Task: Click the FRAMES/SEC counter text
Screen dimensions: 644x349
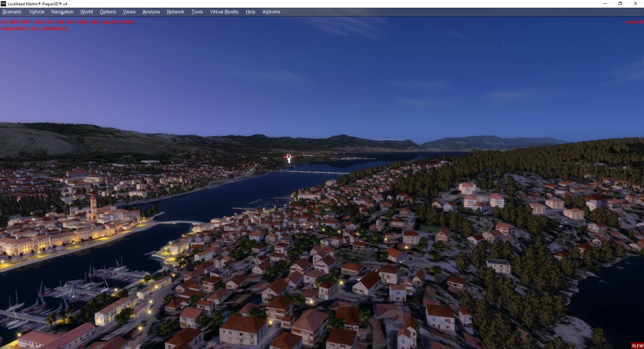Action: pyautogui.click(x=34, y=29)
